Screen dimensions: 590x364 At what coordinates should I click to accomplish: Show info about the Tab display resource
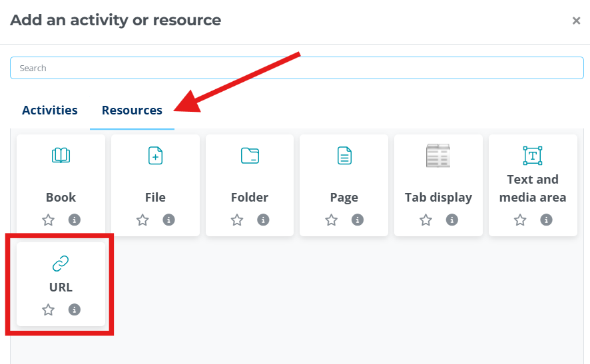pos(452,220)
